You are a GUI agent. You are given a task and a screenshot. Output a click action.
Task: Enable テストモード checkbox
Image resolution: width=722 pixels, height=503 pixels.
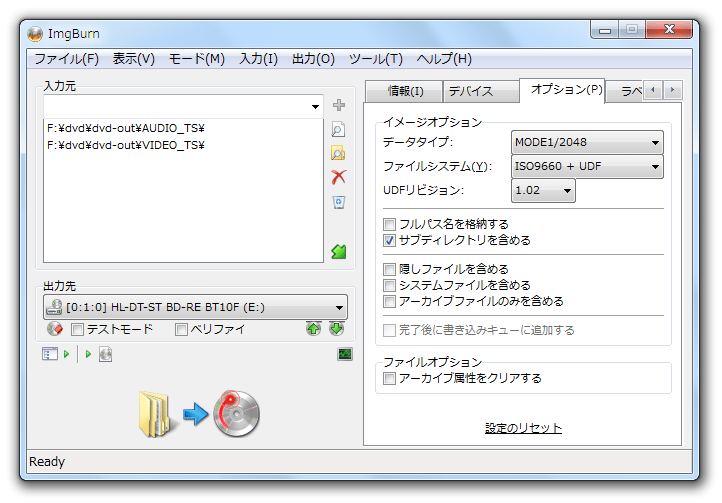pos(77,329)
